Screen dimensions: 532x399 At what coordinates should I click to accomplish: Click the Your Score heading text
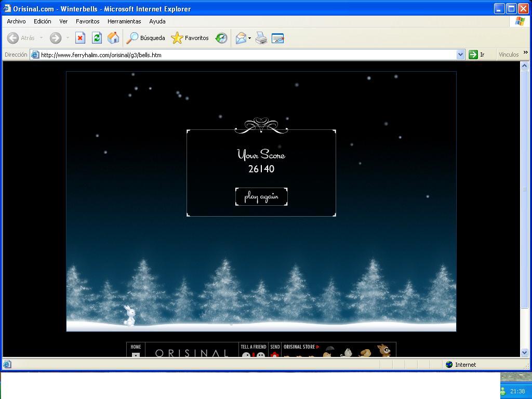[x=261, y=155]
